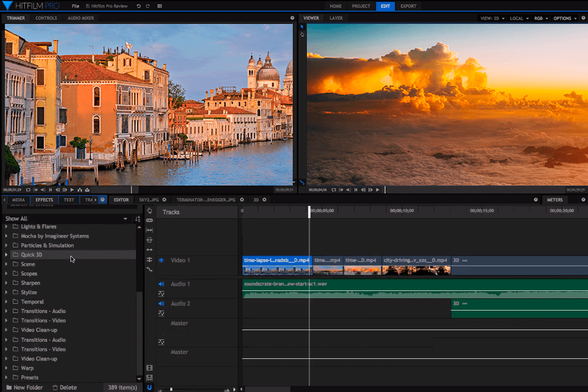
Task: Hide the Video 1 track
Action: [x=162, y=260]
